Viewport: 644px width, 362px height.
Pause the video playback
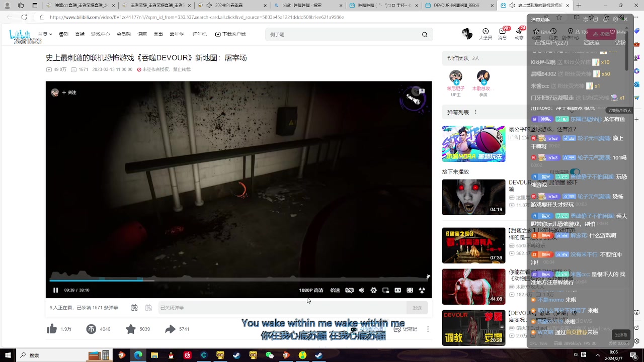coord(55,290)
